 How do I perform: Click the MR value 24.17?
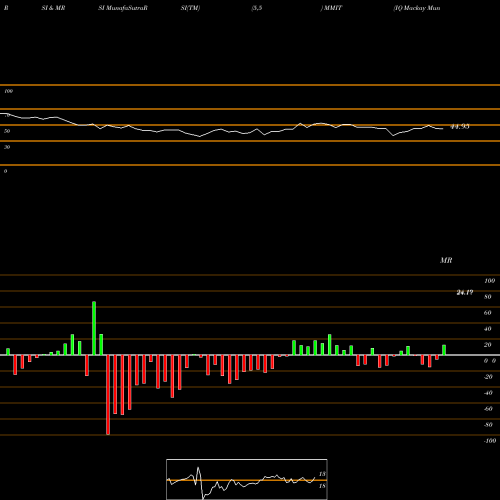click(465, 292)
